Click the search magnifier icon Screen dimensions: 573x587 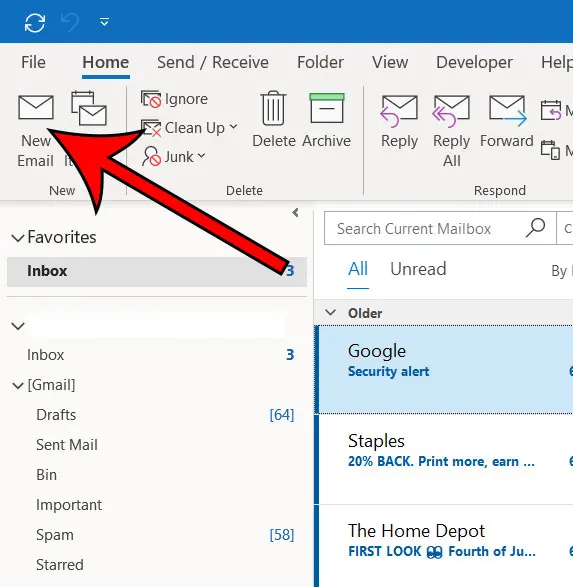click(x=536, y=228)
